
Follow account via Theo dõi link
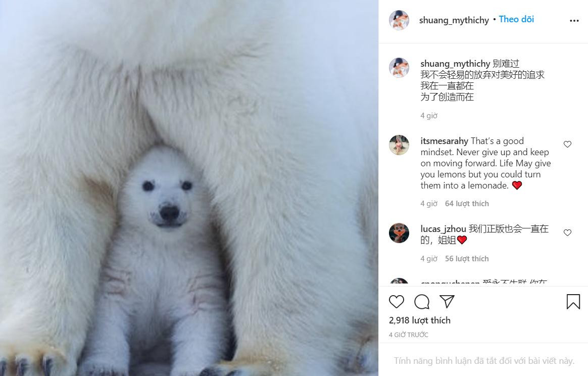(x=516, y=19)
